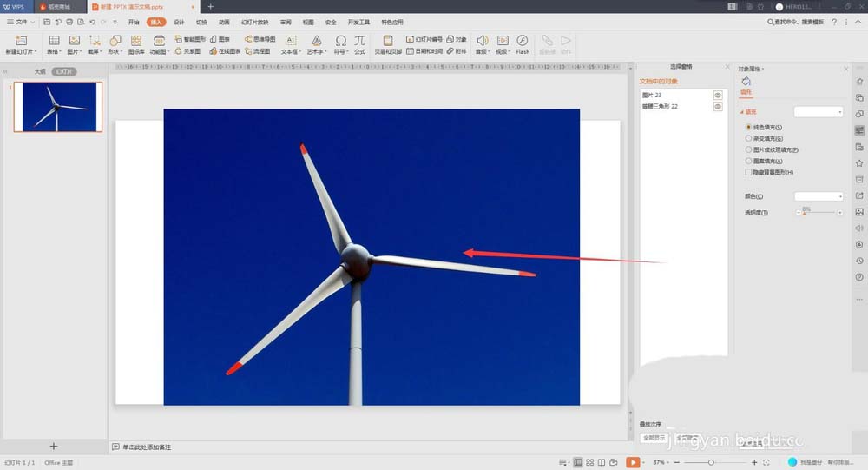Insert 智能图形 smart graphic
This screenshot has width=868, height=470.
[x=190, y=39]
